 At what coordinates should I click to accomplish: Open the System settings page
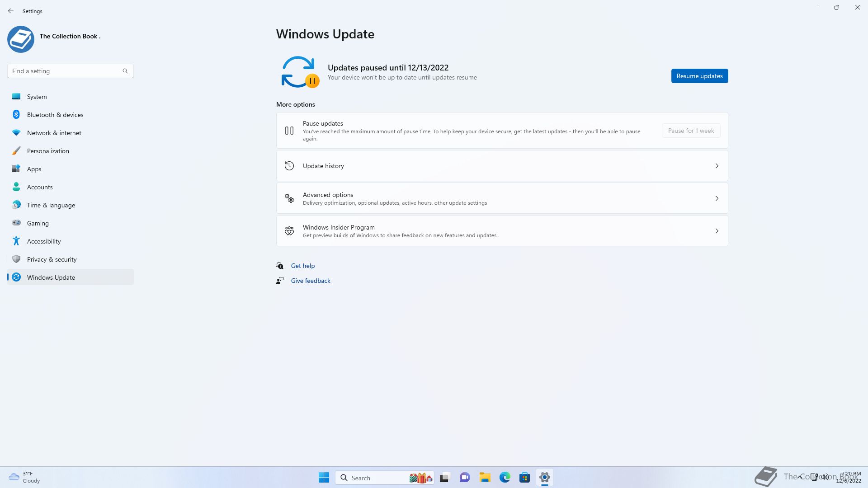37,97
